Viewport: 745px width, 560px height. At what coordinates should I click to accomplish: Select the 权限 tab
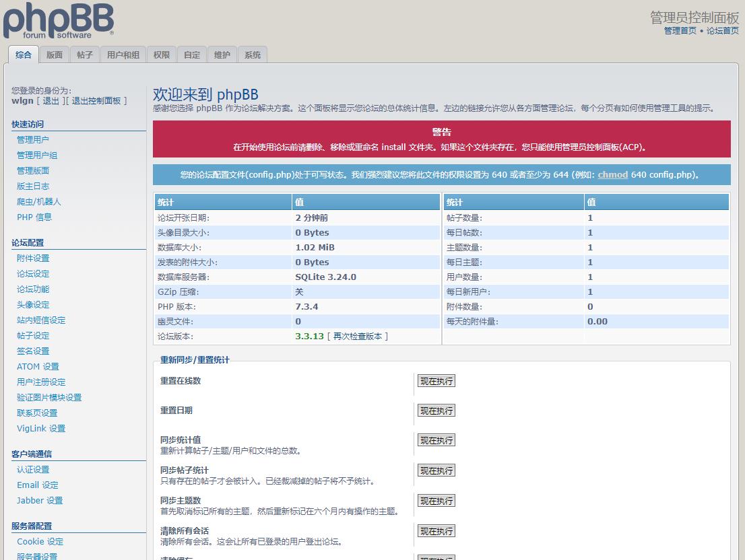162,55
